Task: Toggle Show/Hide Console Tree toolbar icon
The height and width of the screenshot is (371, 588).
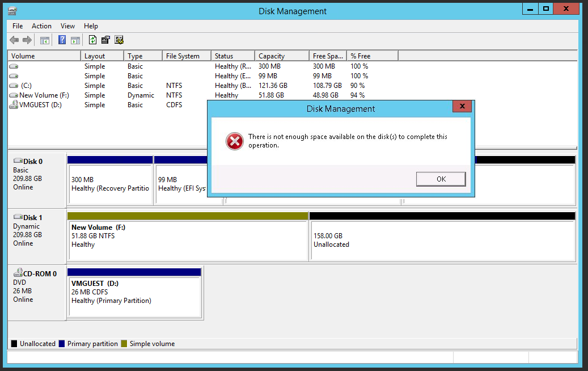Action: point(45,40)
